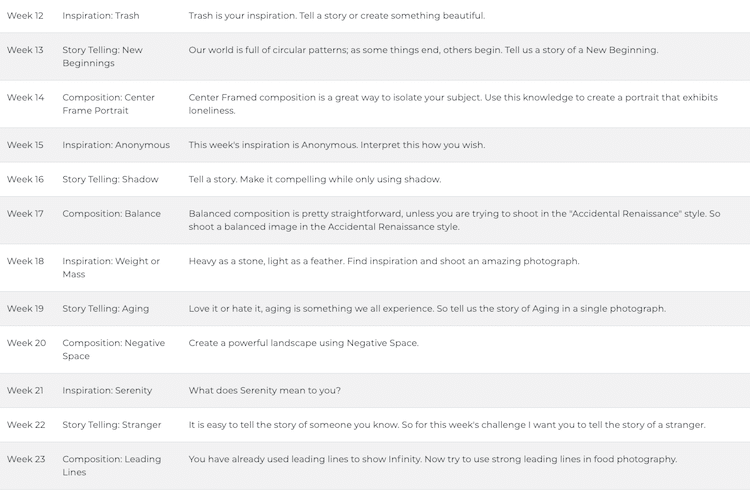
Task: Click the 'Composition: Balance' title cell
Action: (x=111, y=214)
